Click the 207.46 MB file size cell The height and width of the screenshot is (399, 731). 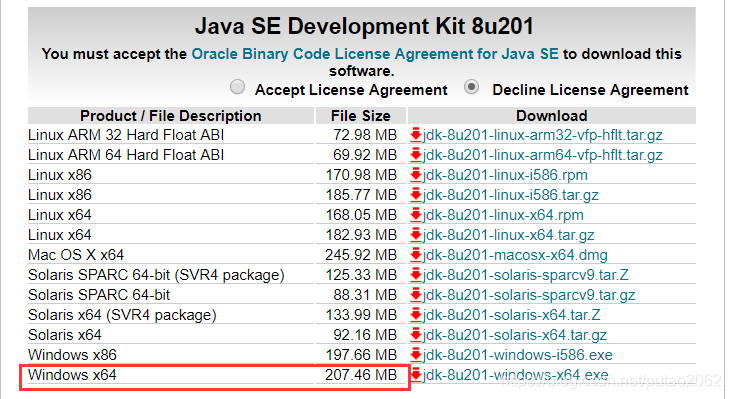(x=361, y=375)
